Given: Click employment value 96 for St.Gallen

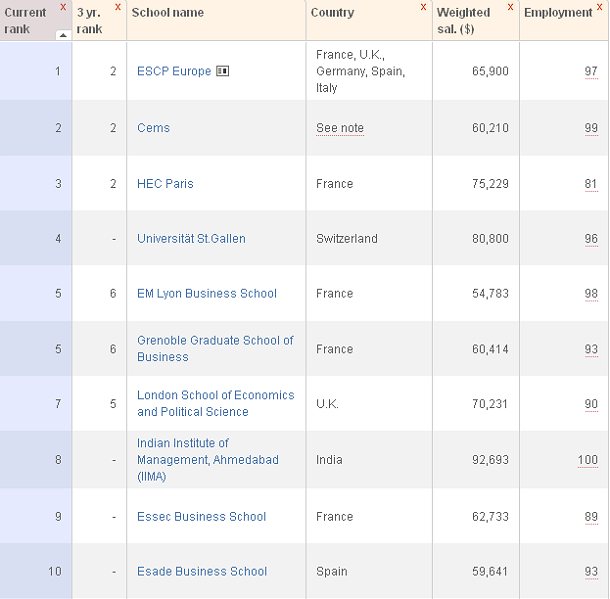Looking at the screenshot, I should point(591,238).
